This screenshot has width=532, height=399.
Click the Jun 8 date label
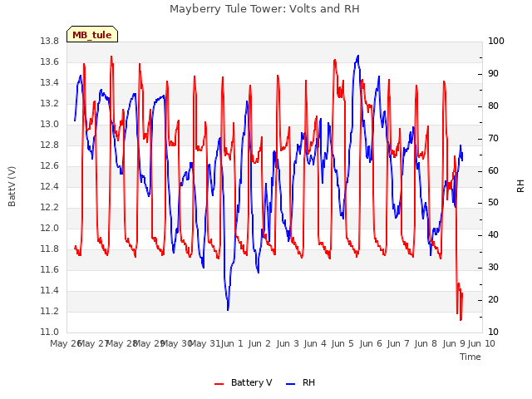426,344
